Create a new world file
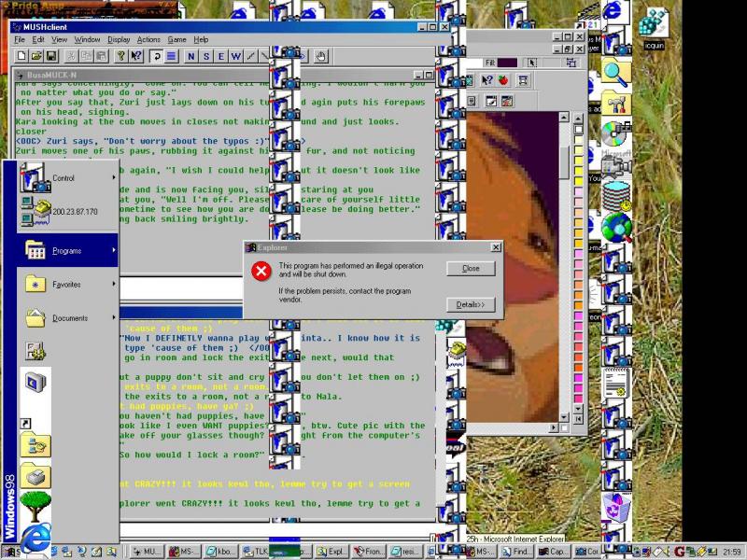The width and height of the screenshot is (747, 560). [20, 55]
